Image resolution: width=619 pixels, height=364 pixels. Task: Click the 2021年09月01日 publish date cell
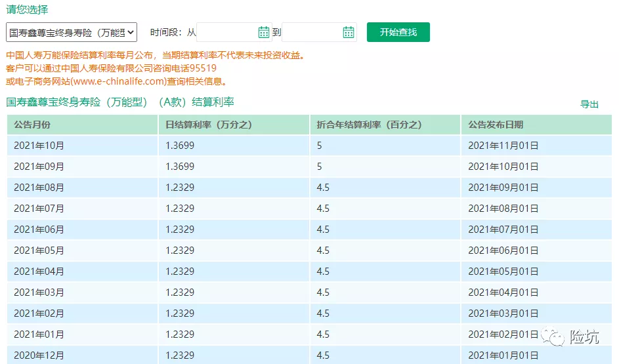536,188
